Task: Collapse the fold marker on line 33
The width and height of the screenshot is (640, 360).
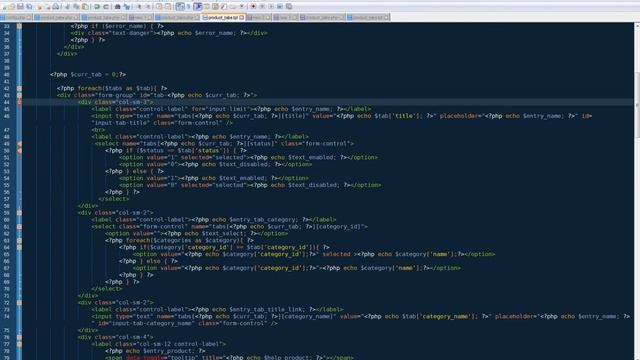Action: pyautogui.click(x=19, y=26)
